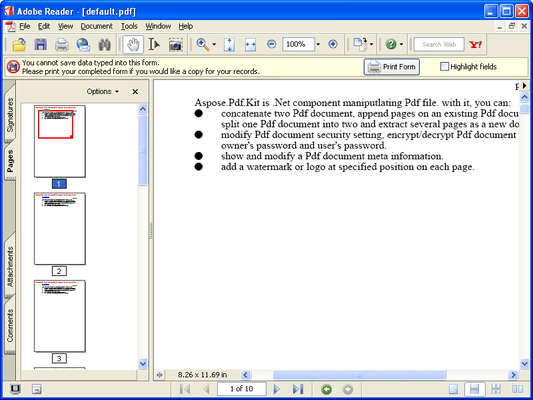The height and width of the screenshot is (400, 533).
Task: Select page 3 thumbnail
Action: (59, 316)
